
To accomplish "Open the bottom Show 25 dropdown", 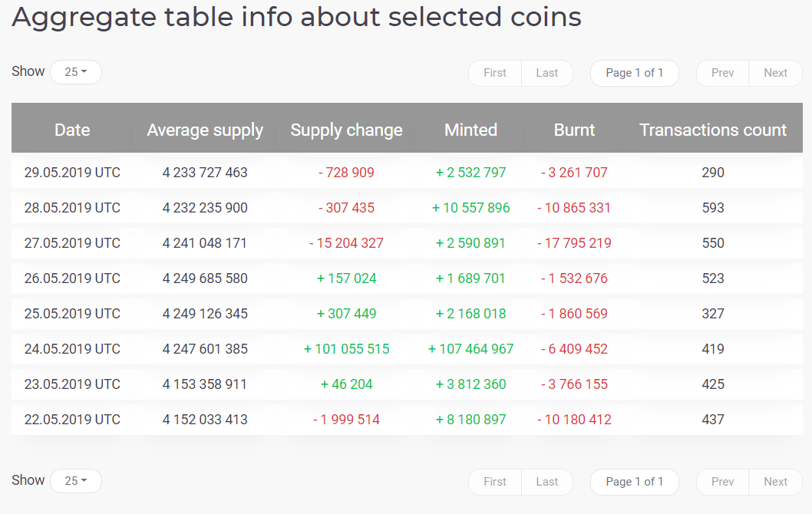I will (75, 481).
